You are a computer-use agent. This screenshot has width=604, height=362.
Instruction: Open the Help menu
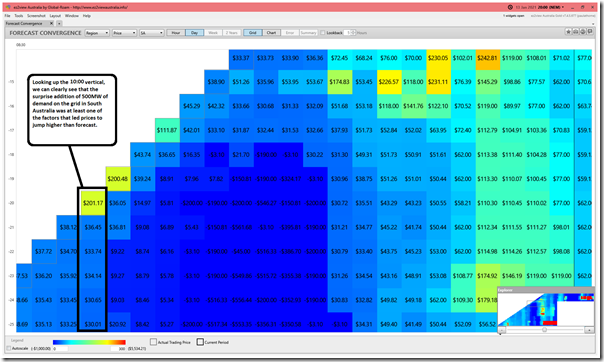click(87, 16)
